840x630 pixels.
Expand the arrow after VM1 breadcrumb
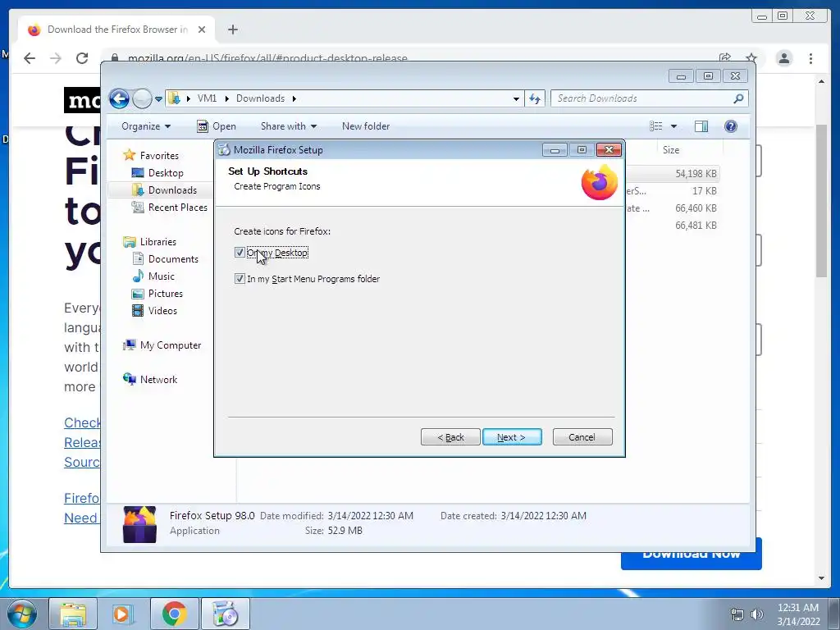click(227, 98)
